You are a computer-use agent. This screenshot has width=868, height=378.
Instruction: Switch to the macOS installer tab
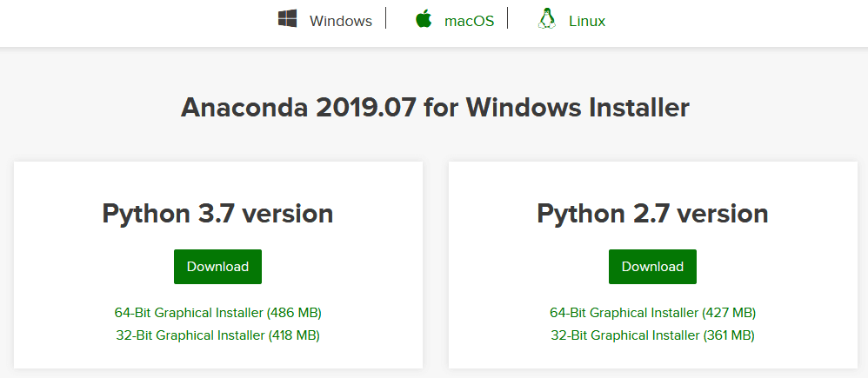coord(469,21)
